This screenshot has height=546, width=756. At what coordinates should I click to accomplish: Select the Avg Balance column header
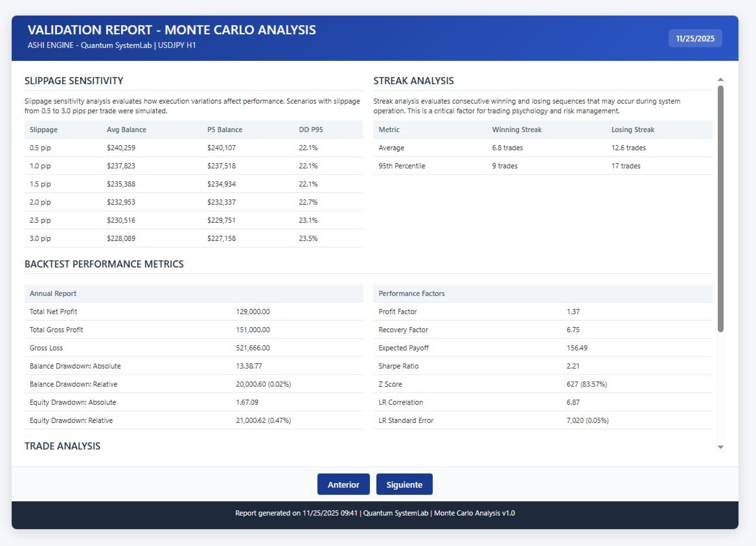tap(126, 130)
